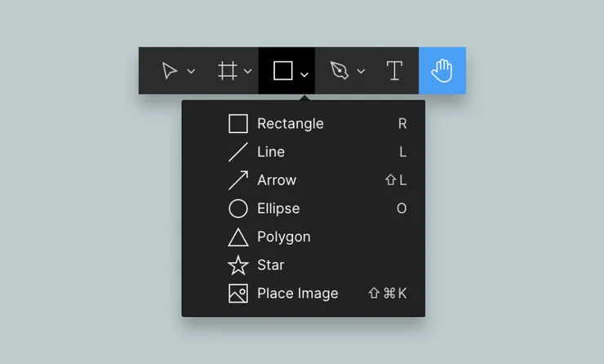
Task: Select the Text tool
Action: click(394, 71)
